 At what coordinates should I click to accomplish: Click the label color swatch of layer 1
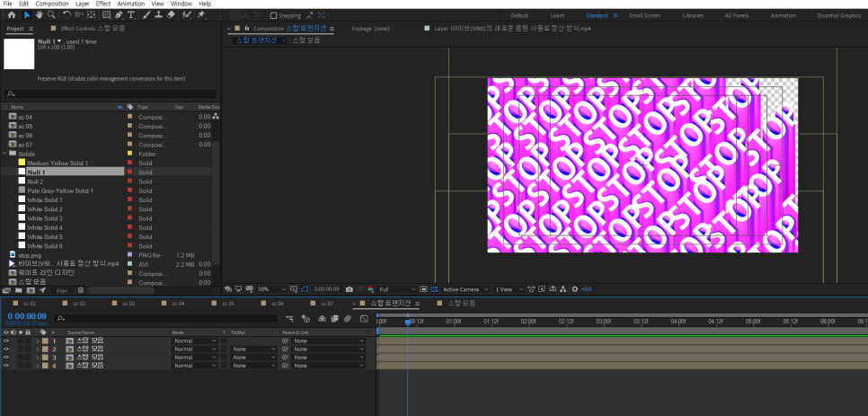pos(45,341)
